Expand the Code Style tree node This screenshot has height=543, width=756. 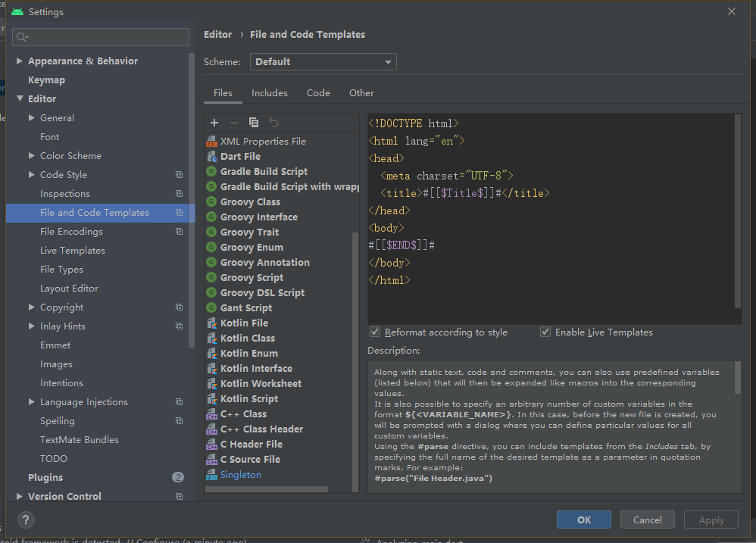tap(32, 175)
